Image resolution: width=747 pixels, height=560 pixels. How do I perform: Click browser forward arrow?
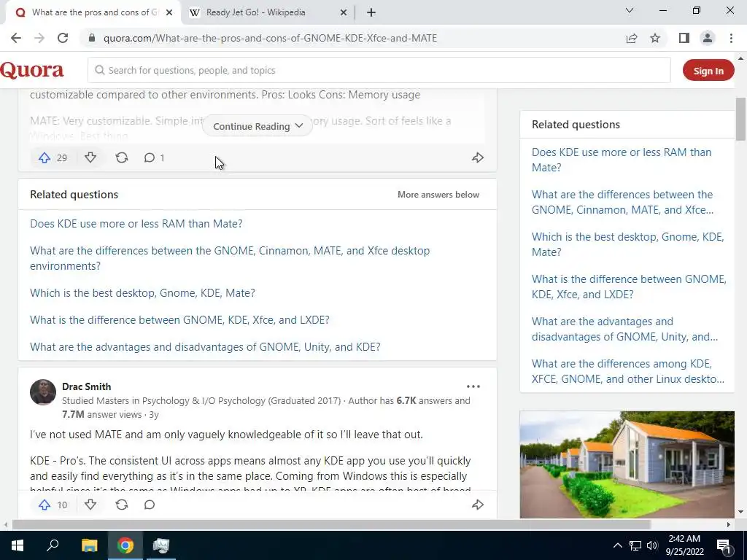(39, 38)
